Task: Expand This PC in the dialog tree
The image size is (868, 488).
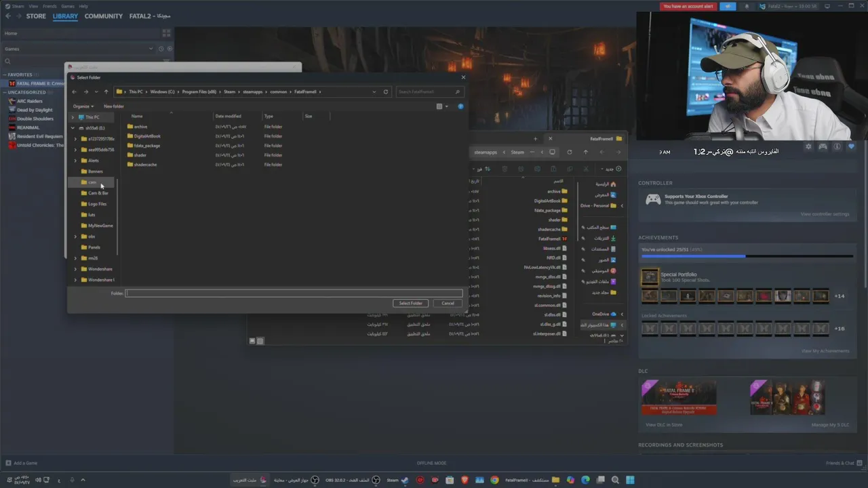Action: [73, 117]
